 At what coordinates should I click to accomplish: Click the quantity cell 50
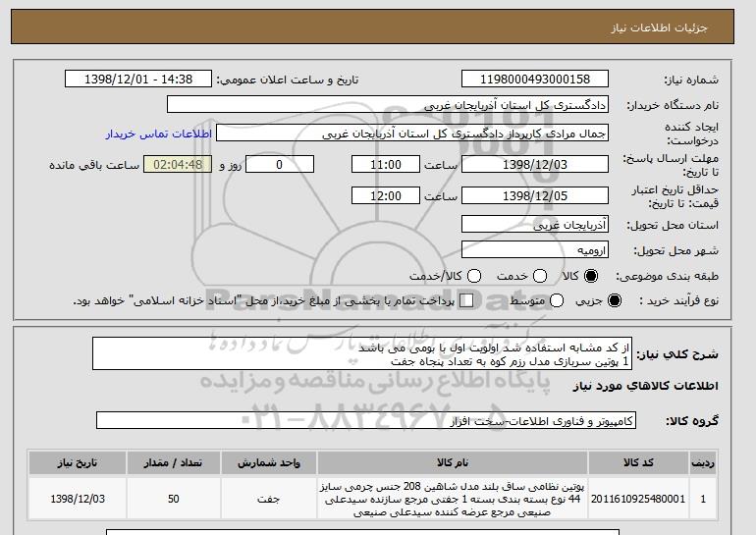[174, 499]
